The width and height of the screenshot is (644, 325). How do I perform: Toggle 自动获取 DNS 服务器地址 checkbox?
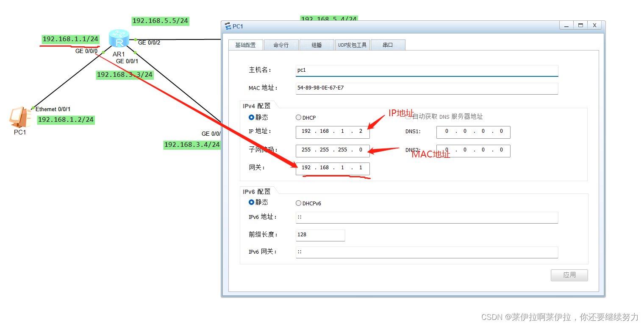tap(408, 117)
